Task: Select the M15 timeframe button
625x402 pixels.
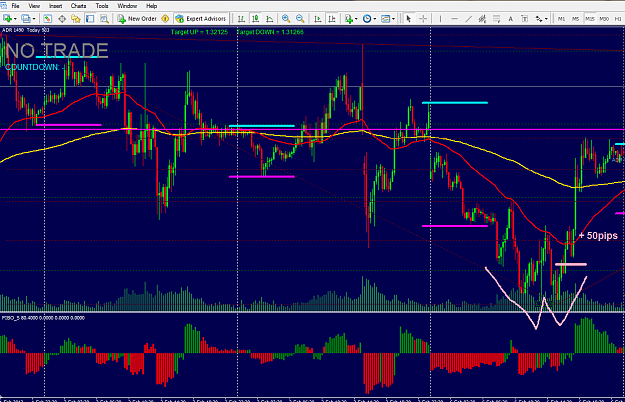Action: point(590,19)
